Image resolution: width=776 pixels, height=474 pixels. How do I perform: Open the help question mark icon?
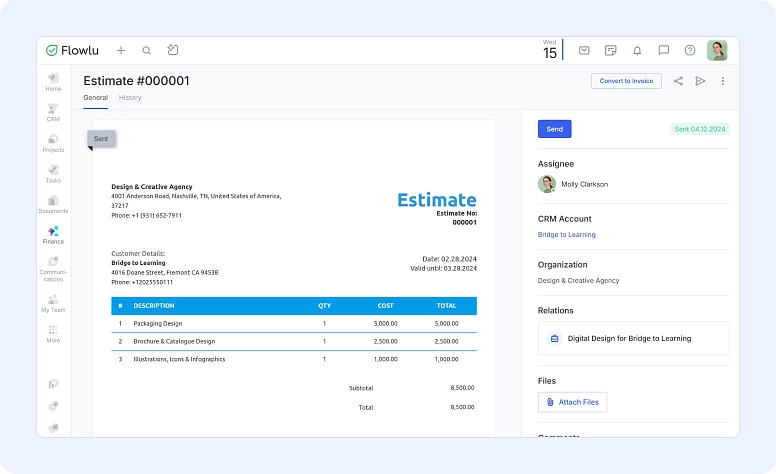(x=690, y=50)
